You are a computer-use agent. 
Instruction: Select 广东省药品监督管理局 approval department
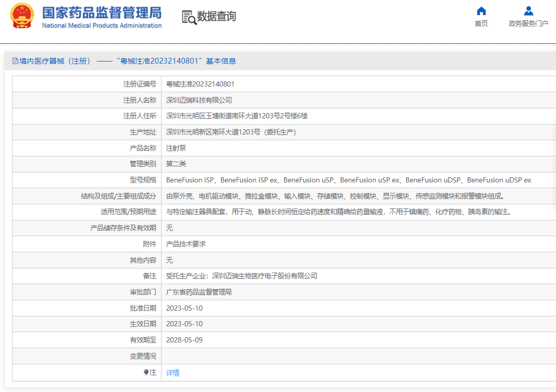[x=199, y=292]
